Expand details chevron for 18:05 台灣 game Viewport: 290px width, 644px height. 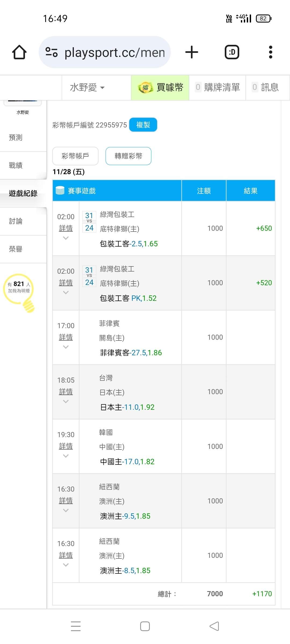66,401
